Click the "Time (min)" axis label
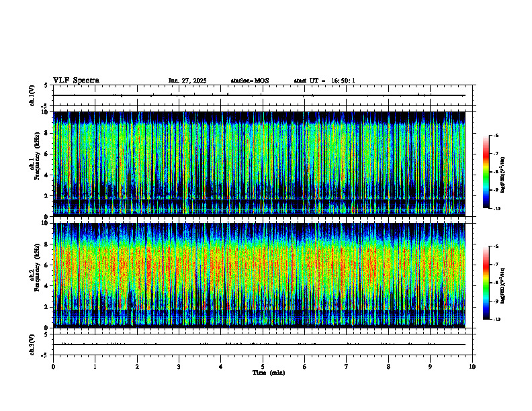 point(269,373)
